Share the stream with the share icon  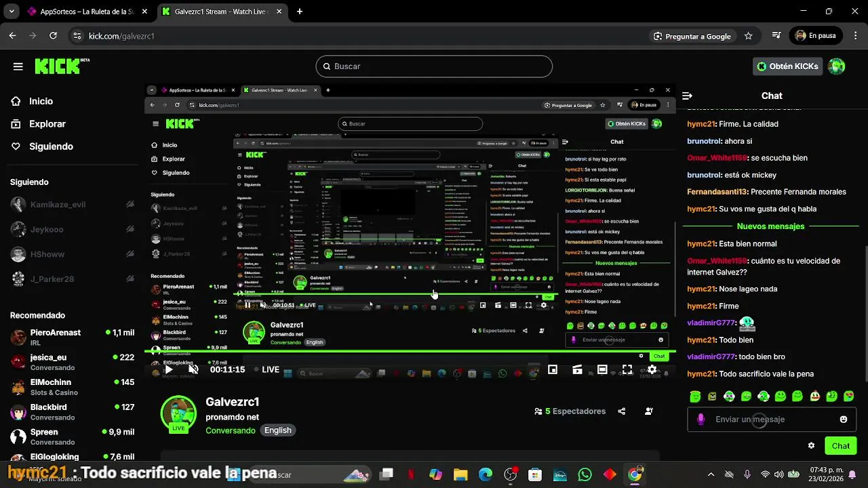point(622,411)
